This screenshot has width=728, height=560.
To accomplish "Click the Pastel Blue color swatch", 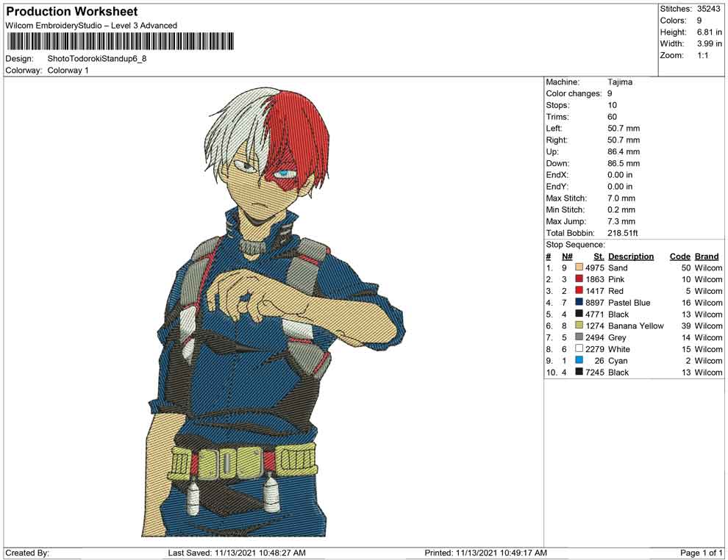I will coord(579,303).
